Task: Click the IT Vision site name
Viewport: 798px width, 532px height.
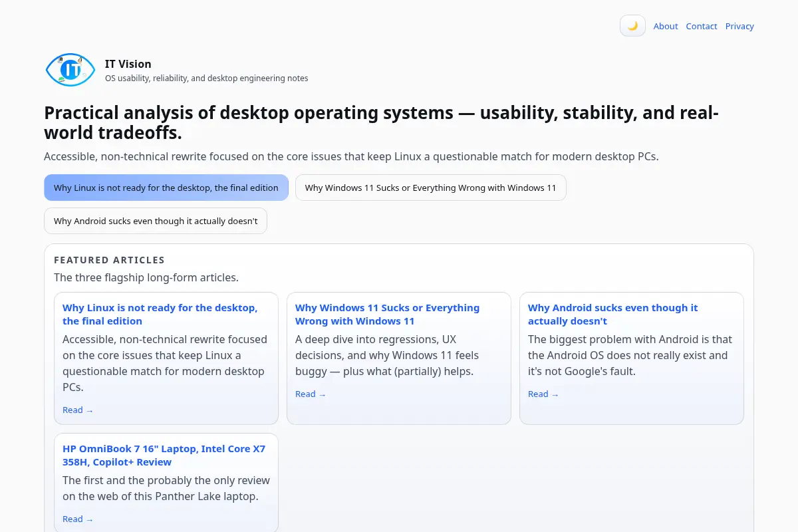Action: [128, 64]
